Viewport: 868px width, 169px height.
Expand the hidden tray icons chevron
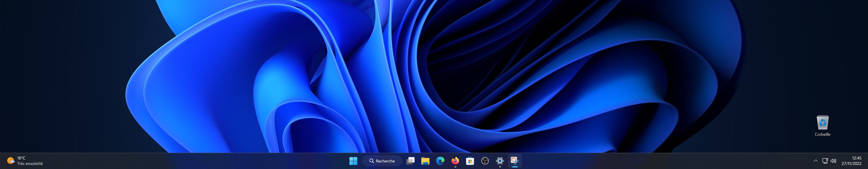[x=815, y=161]
